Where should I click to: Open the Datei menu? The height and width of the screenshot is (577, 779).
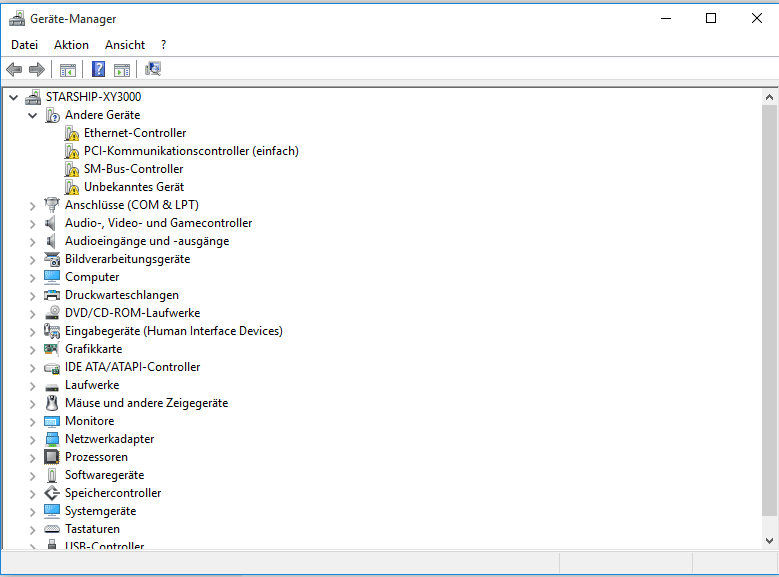[x=24, y=45]
